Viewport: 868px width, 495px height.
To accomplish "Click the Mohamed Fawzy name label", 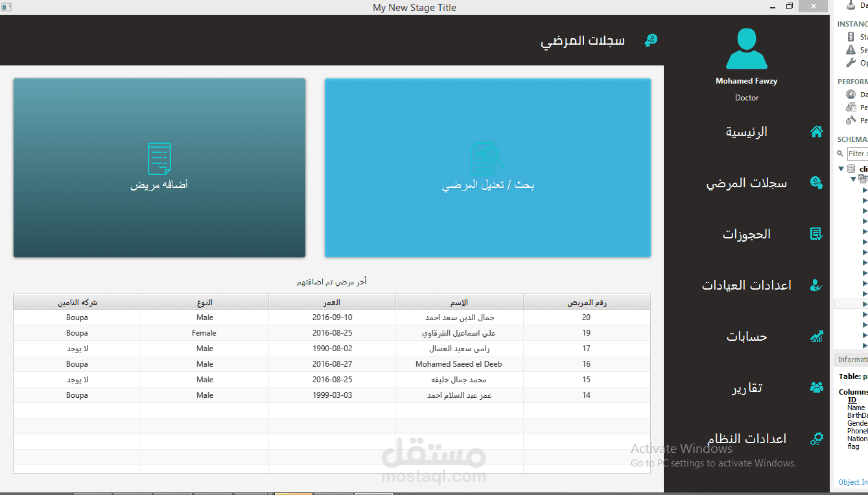I will point(747,81).
